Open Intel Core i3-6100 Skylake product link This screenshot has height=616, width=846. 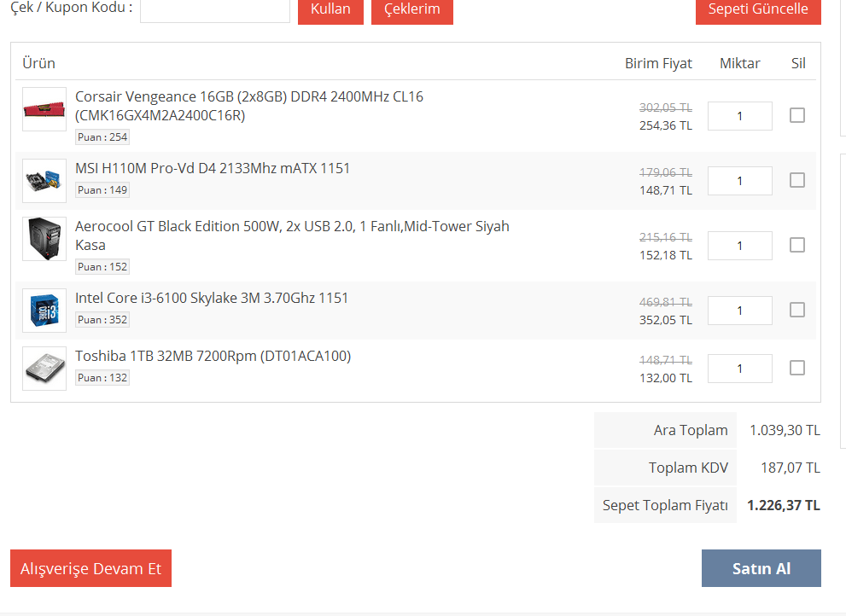tap(212, 298)
